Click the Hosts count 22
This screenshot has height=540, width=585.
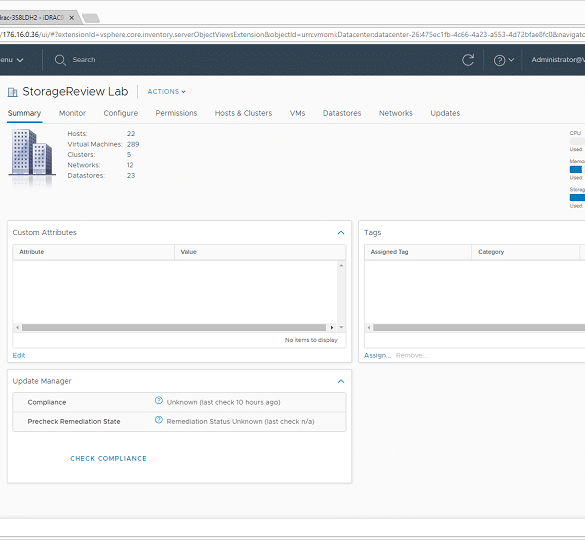pos(131,134)
